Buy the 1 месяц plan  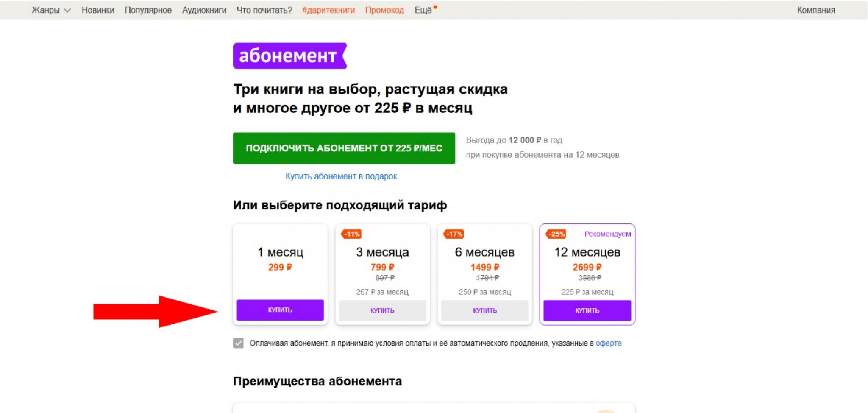coord(280,310)
